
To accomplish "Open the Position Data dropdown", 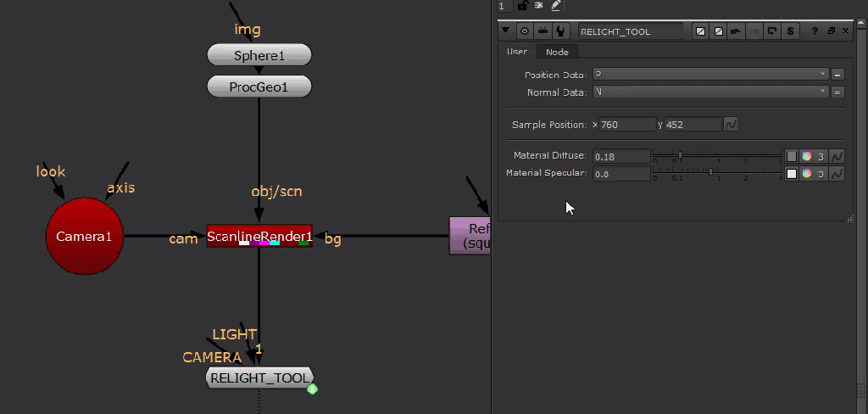I will [709, 75].
